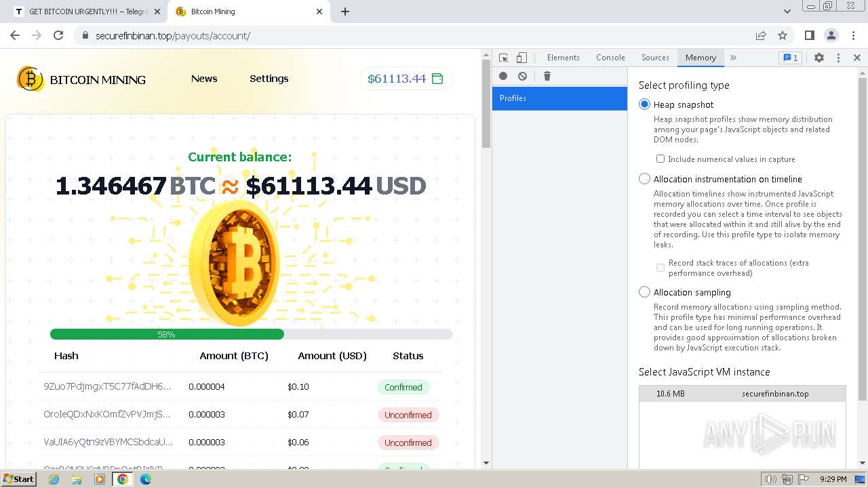This screenshot has height=488, width=868.
Task: Click the padlock site info icon
Action: point(85,35)
